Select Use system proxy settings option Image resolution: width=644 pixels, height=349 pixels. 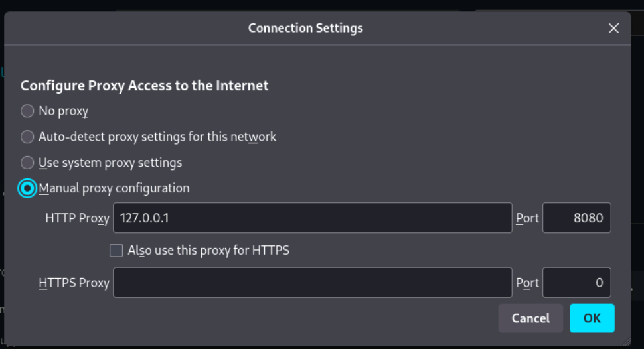pos(27,163)
